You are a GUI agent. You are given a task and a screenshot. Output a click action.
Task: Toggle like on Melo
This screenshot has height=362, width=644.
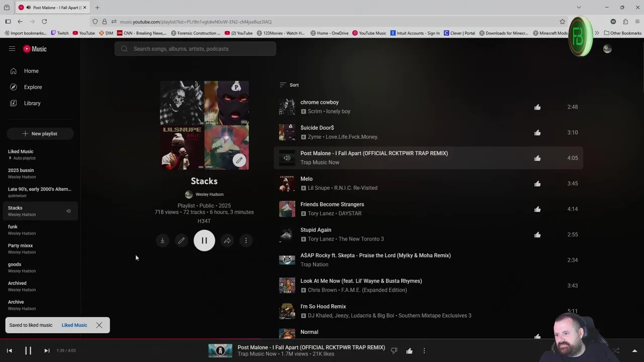(537, 184)
